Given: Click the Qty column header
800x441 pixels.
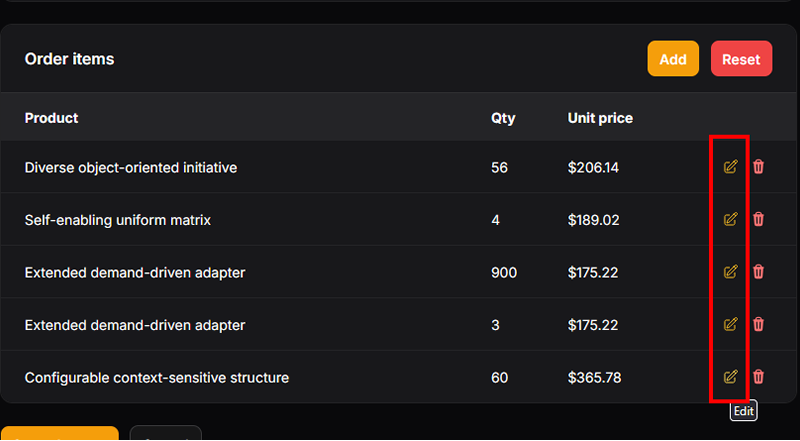Looking at the screenshot, I should click(503, 118).
